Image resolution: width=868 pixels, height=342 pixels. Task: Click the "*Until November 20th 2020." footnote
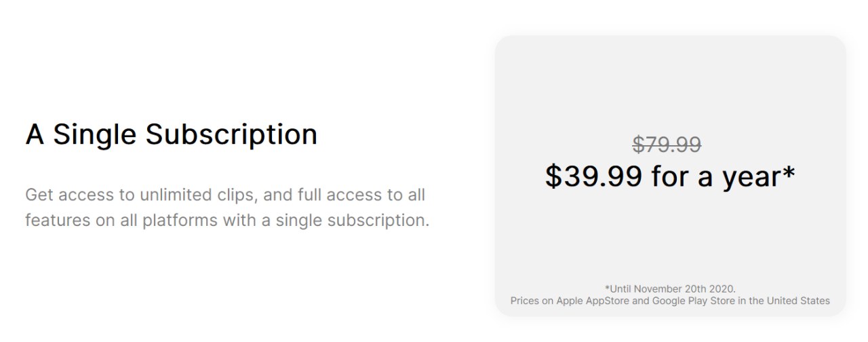670,288
